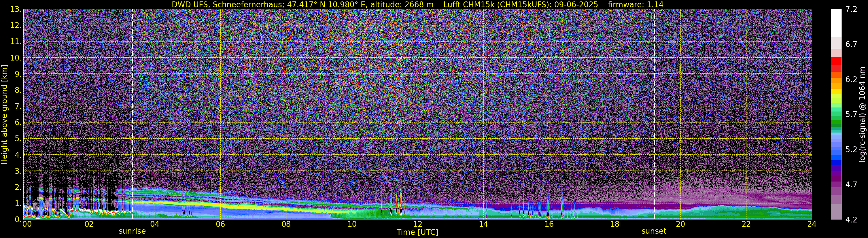The width and height of the screenshot is (868, 238).
Task: Click the height axis tick label '10.'
Action: point(16,58)
